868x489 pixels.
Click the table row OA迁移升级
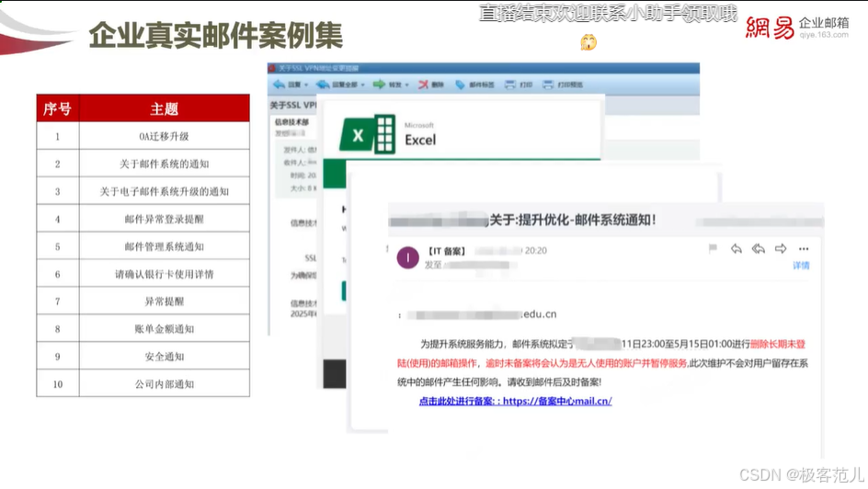pos(143,136)
